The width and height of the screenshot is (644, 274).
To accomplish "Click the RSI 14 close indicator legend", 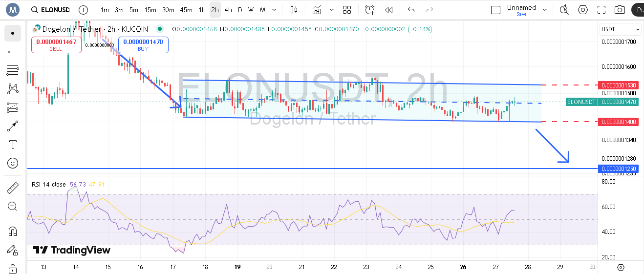I will click(x=49, y=184).
